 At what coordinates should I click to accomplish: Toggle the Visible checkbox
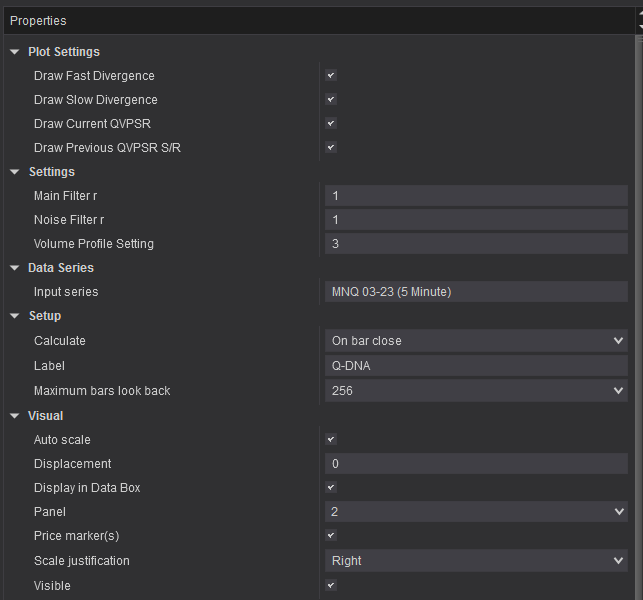tap(331, 585)
